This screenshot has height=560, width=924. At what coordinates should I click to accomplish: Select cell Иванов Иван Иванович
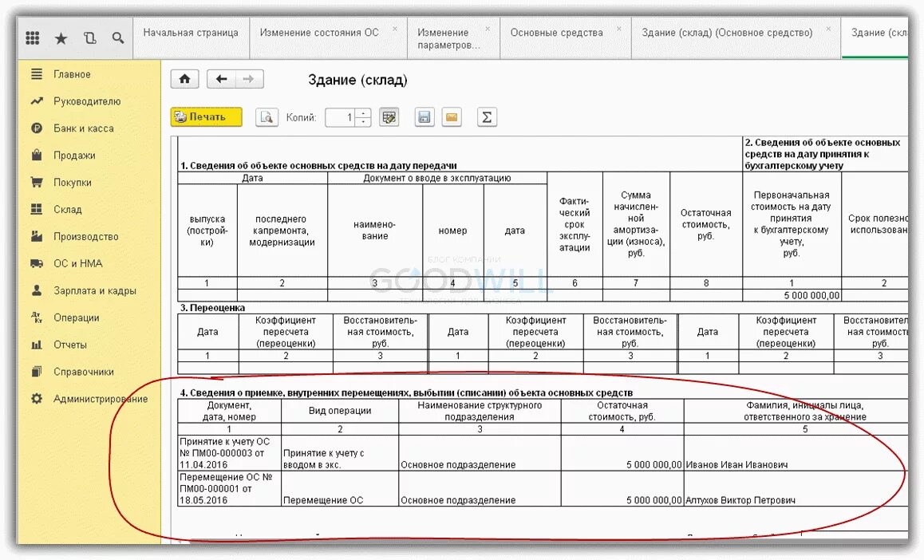tap(796, 453)
